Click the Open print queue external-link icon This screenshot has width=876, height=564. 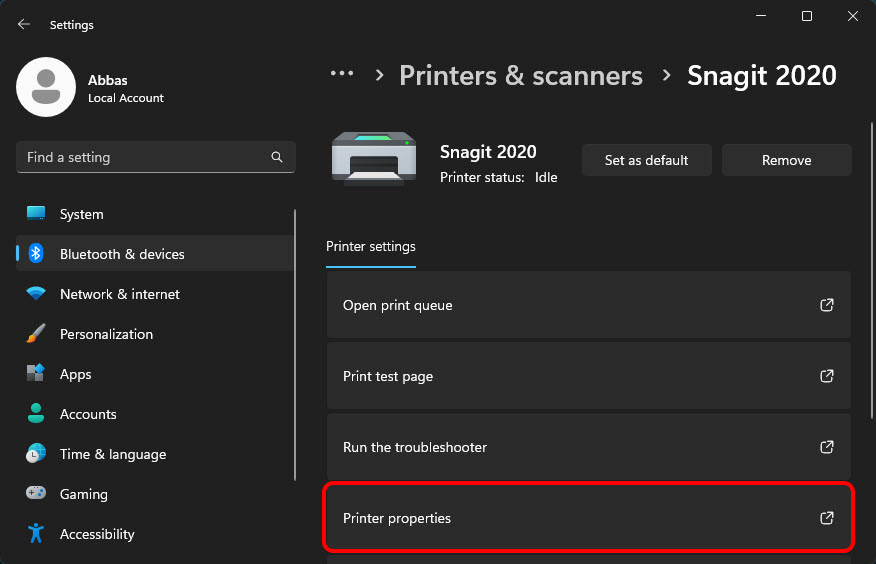pos(827,305)
